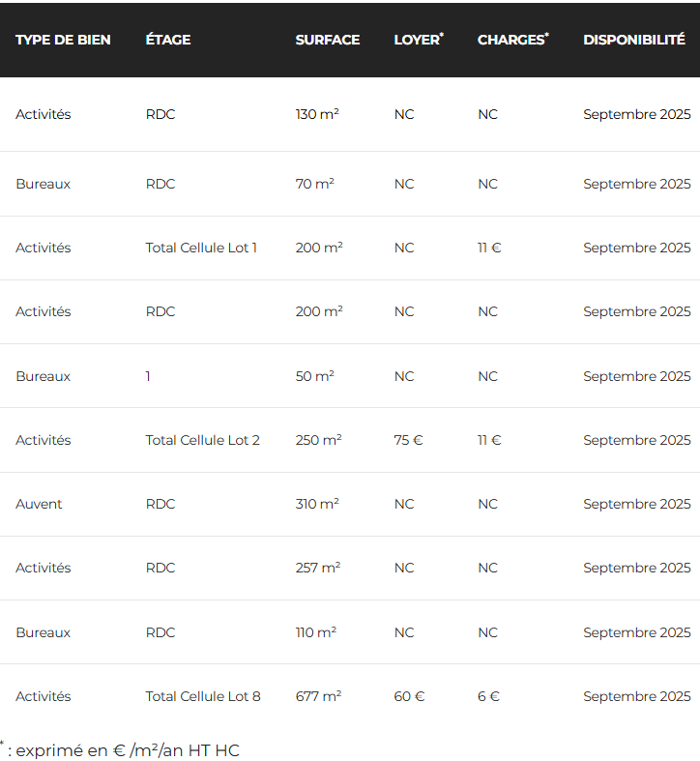Click the DISPONIBILITÉ column header
This screenshot has height=761, width=700.
click(634, 39)
